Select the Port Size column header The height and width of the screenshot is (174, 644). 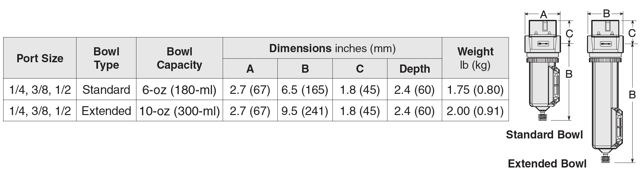point(40,58)
